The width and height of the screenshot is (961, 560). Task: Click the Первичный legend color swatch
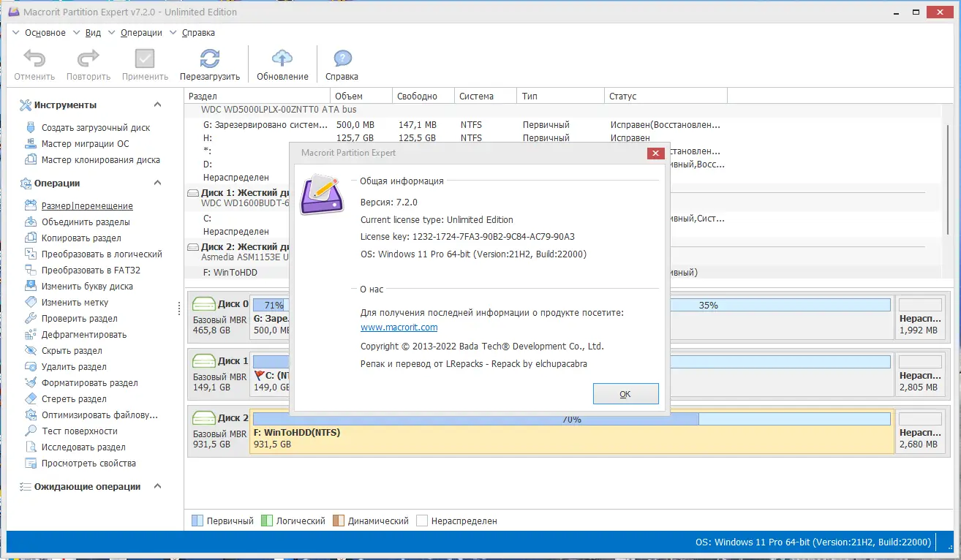point(197,521)
